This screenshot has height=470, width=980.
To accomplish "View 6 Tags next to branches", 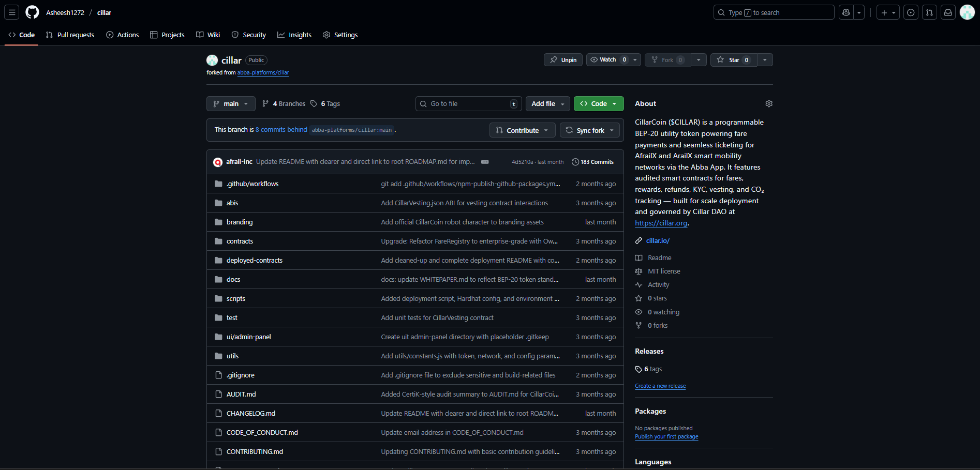I will (x=325, y=103).
